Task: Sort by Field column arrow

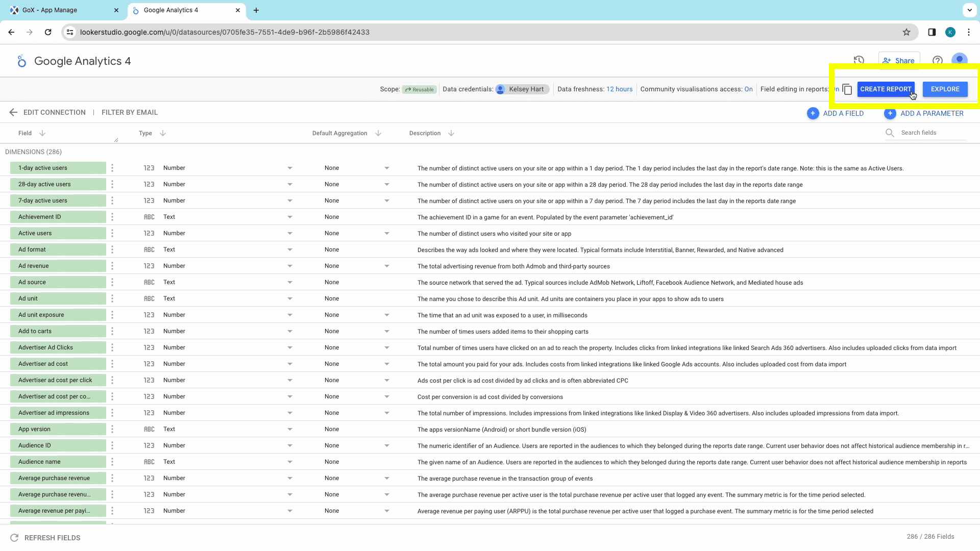Action: 42,133
